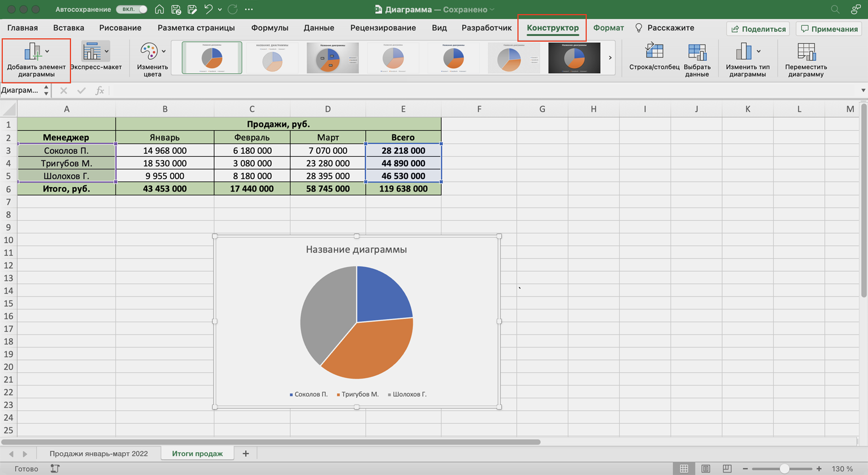Viewport: 868px width, 475px height.
Task: Open the Примечания comments button
Action: [x=829, y=29]
